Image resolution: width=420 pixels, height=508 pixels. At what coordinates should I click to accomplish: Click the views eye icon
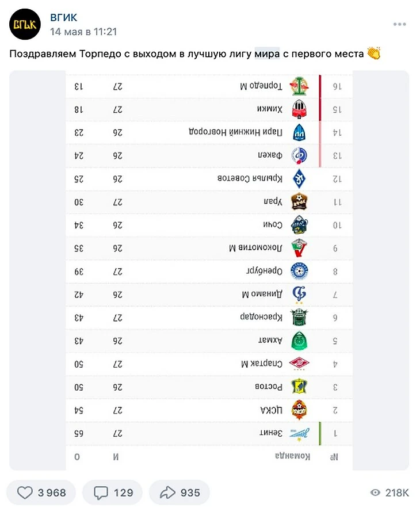tap(375, 493)
